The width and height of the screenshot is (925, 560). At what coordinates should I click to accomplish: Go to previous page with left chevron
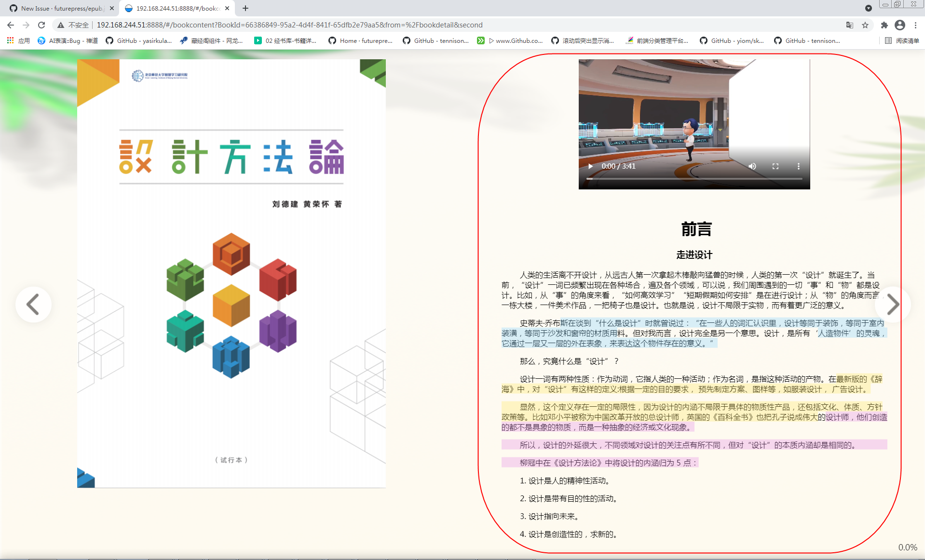click(33, 304)
